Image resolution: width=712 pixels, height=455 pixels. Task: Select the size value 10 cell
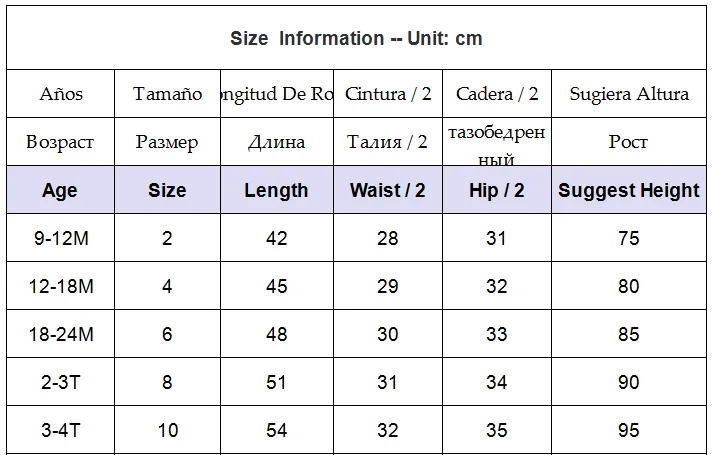tap(167, 430)
